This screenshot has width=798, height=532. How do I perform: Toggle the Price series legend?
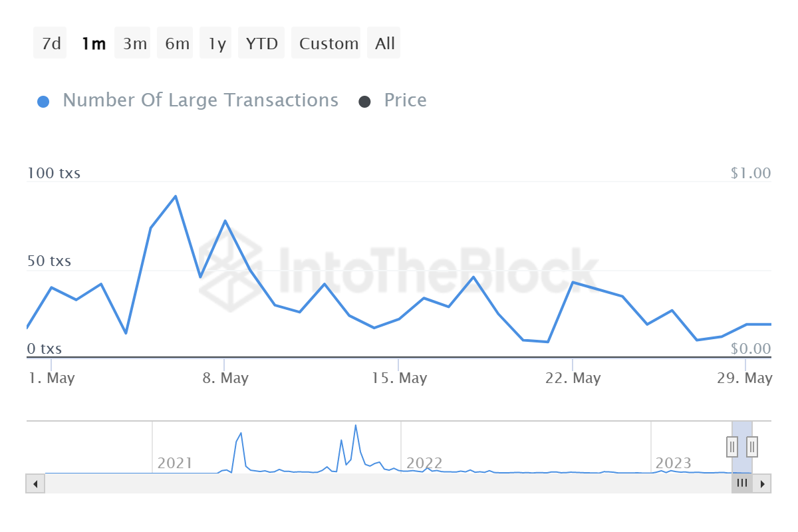[x=405, y=100]
